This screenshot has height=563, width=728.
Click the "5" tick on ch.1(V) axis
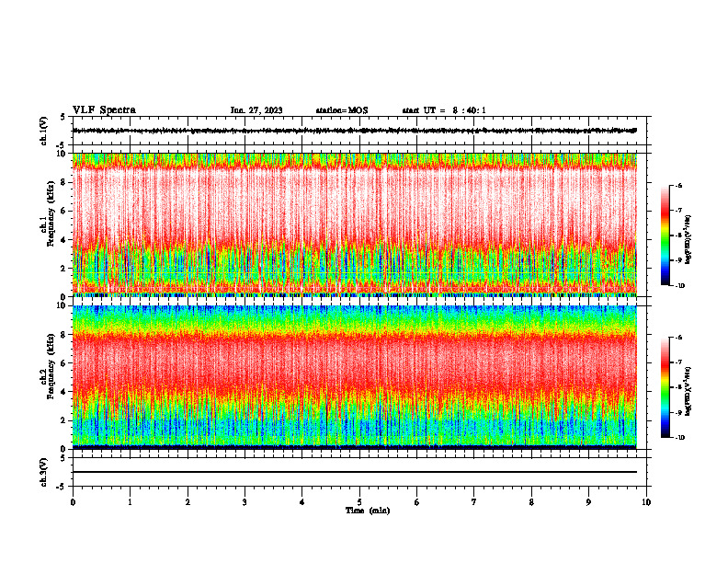pos(63,117)
